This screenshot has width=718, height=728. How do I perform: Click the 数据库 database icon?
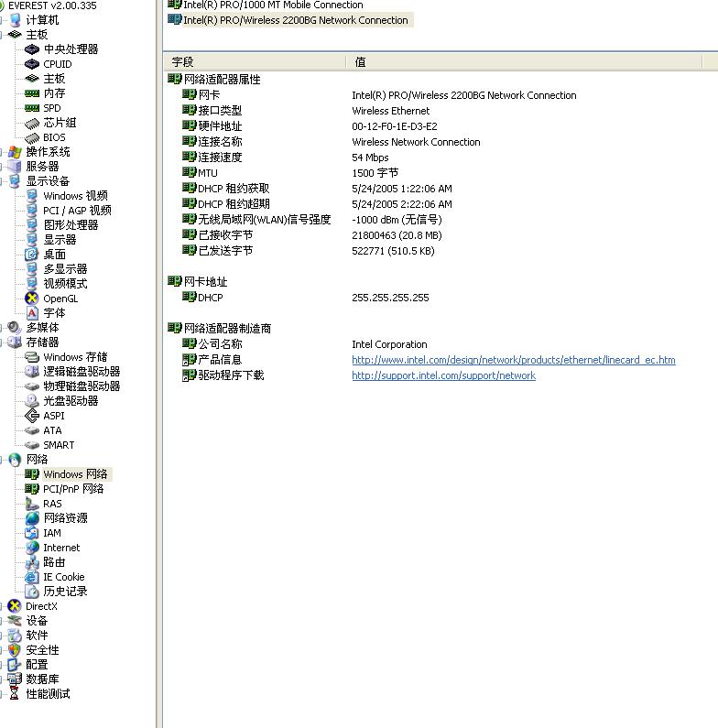click(x=15, y=679)
